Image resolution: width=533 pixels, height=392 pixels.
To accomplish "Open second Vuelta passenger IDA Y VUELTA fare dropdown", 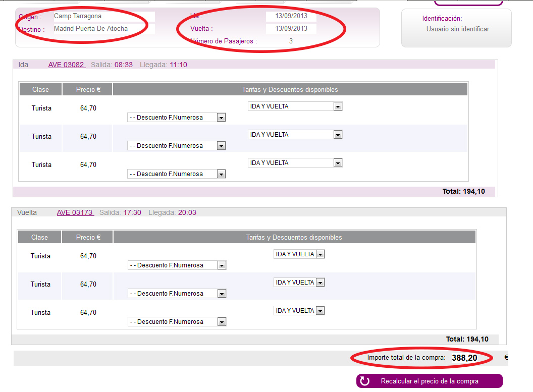I will [299, 283].
